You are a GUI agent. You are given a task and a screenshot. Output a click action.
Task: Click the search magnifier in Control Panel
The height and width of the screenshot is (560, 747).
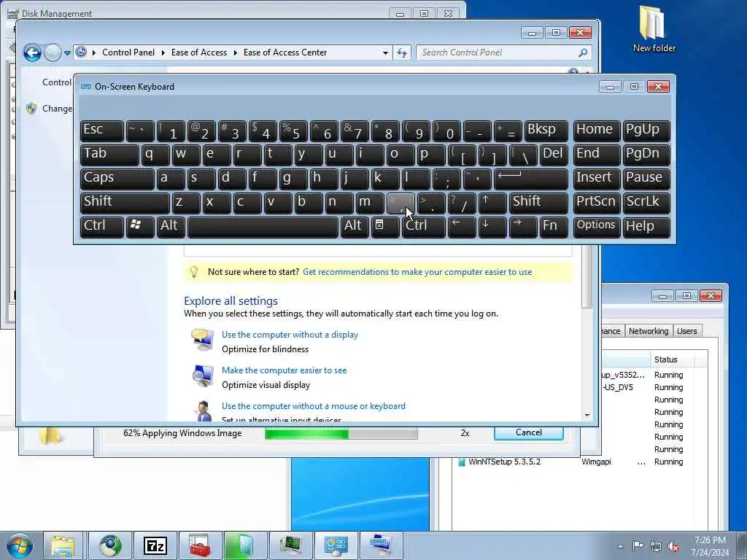pyautogui.click(x=583, y=52)
